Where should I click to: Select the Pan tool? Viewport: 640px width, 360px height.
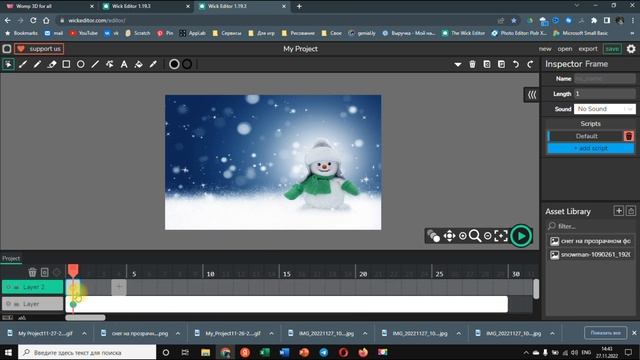(449, 236)
